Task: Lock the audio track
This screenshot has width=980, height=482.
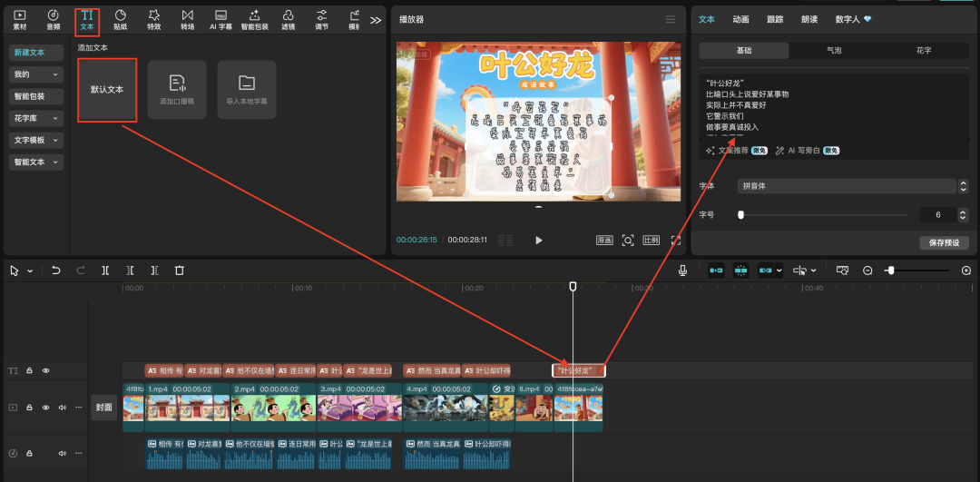Action: coord(29,453)
